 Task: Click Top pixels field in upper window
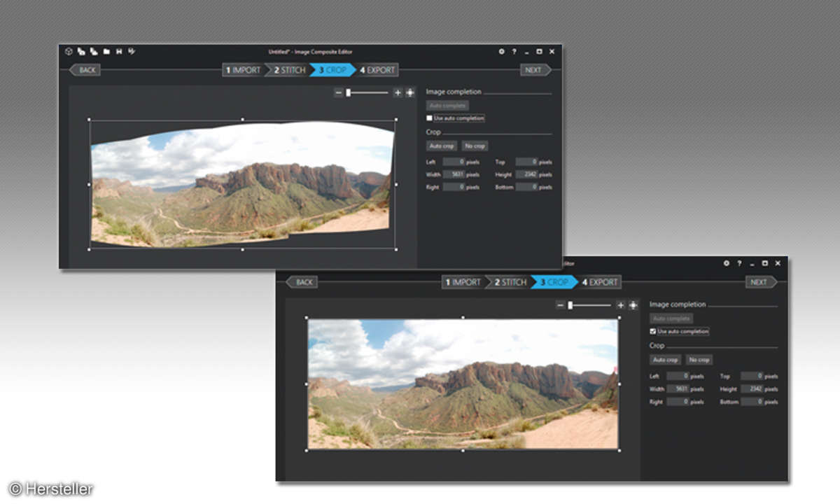(x=526, y=162)
